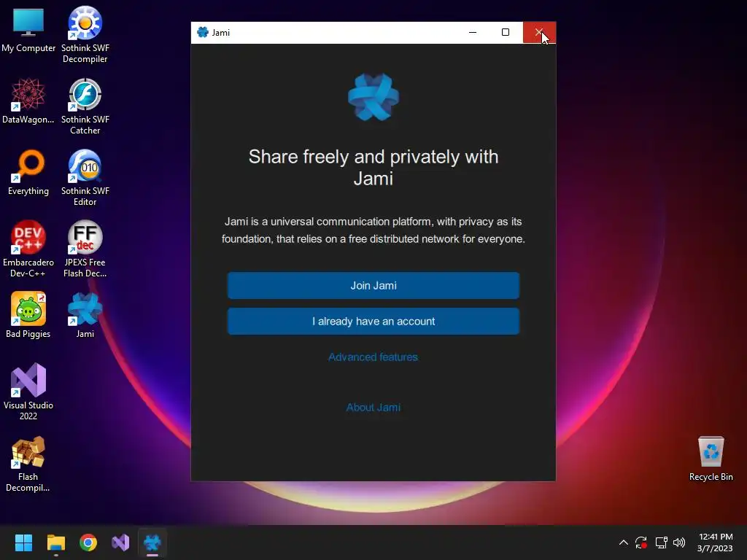The image size is (747, 560).
Task: Open the Windows Start menu
Action: pos(23,542)
